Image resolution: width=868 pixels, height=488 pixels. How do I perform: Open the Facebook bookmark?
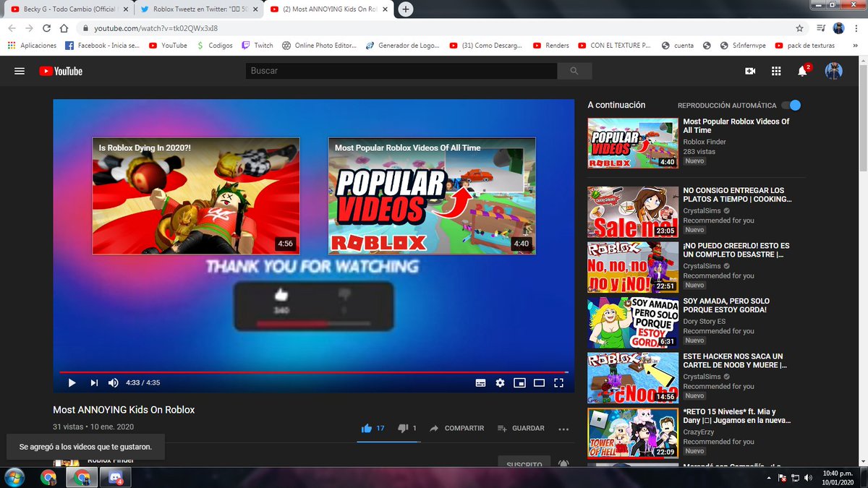point(102,45)
